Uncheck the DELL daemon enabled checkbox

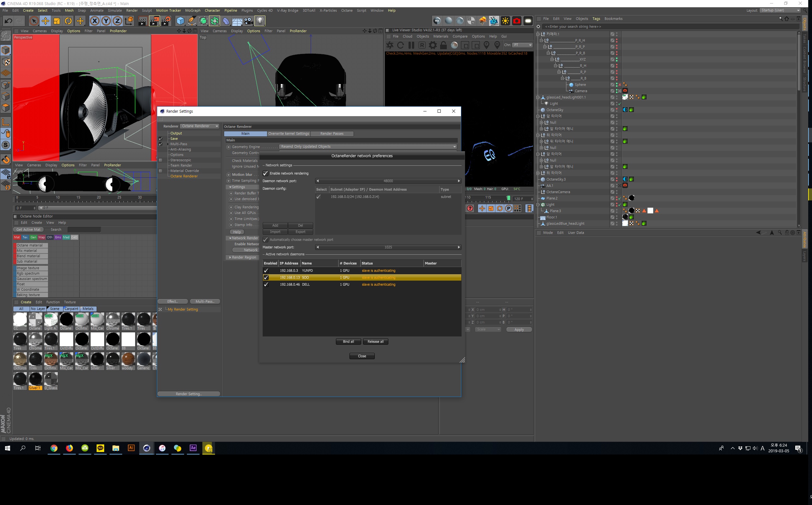266,285
